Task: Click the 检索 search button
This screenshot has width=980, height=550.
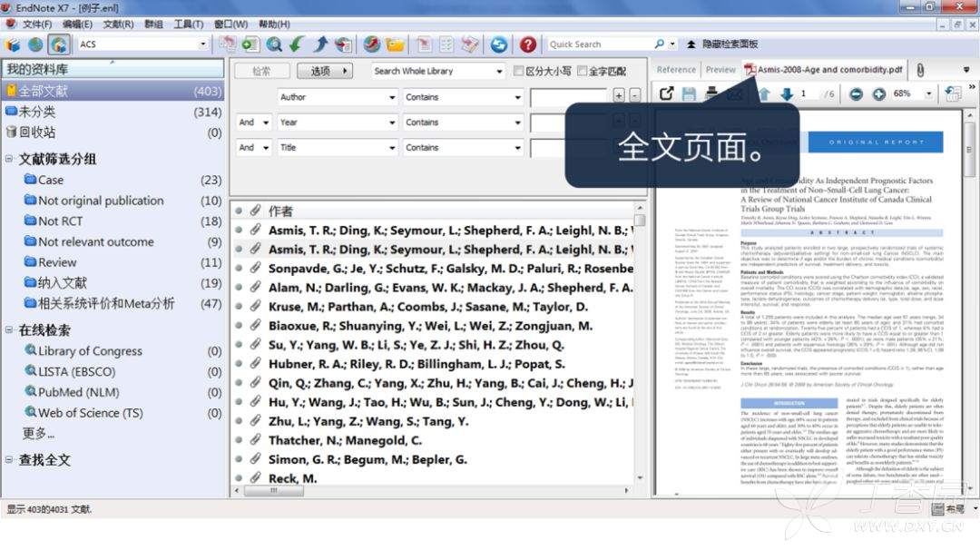Action: pos(262,72)
